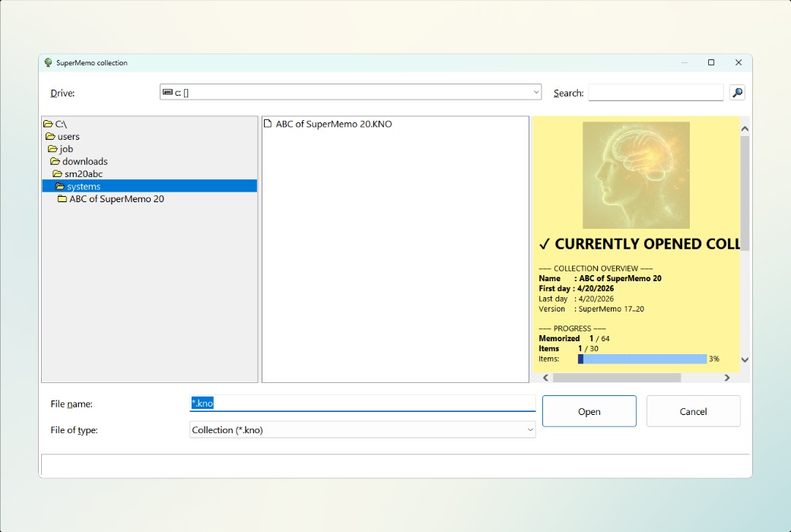Click the SuperMemo icon in the title bar
Screen dimensions: 791x532
pyautogui.click(x=48, y=63)
